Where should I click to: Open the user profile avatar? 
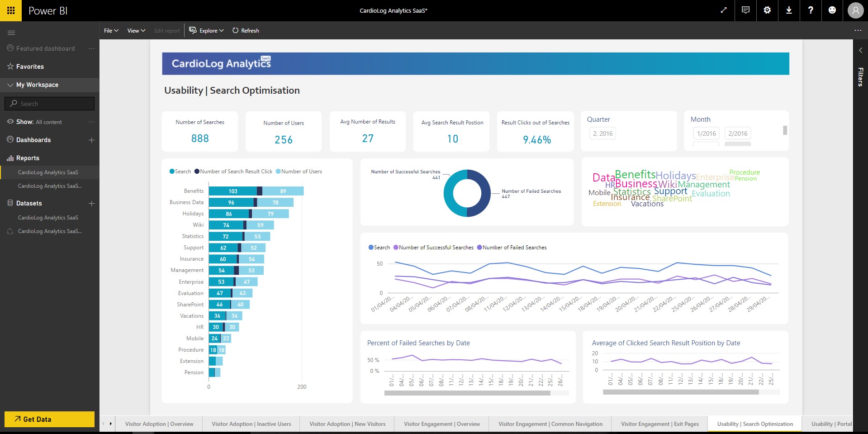[x=855, y=10]
